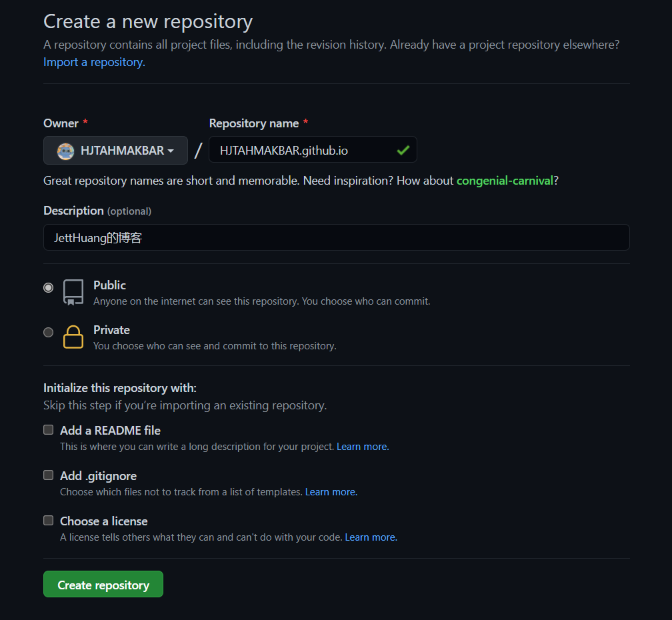Viewport: 672px width, 620px height.
Task: Use the congenial-carnival name suggestion
Action: coord(505,181)
